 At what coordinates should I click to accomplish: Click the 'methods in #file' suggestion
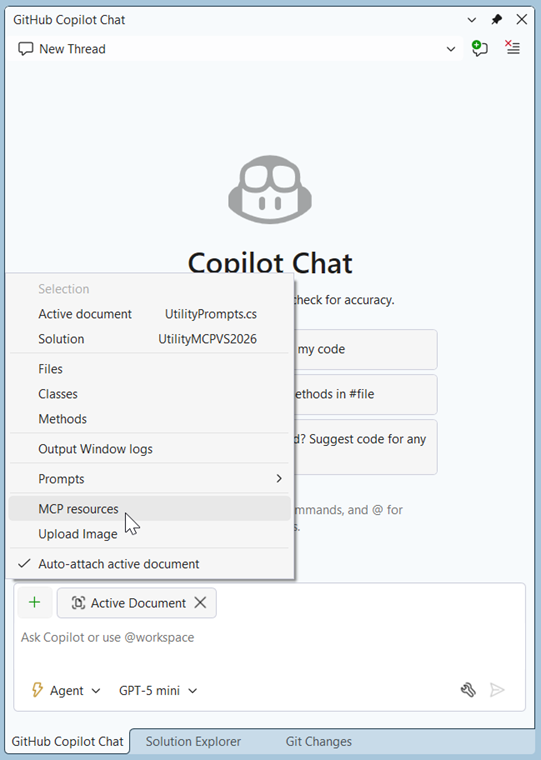pos(366,394)
